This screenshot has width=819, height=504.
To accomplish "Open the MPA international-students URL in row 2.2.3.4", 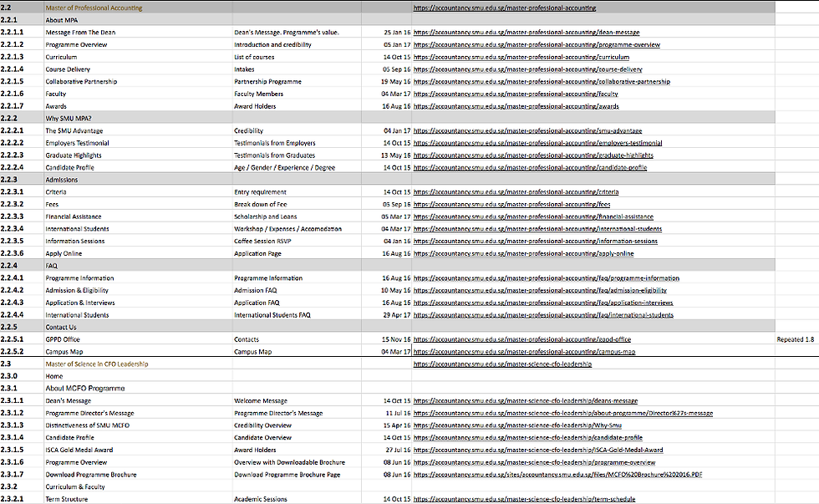I will coord(537,229).
